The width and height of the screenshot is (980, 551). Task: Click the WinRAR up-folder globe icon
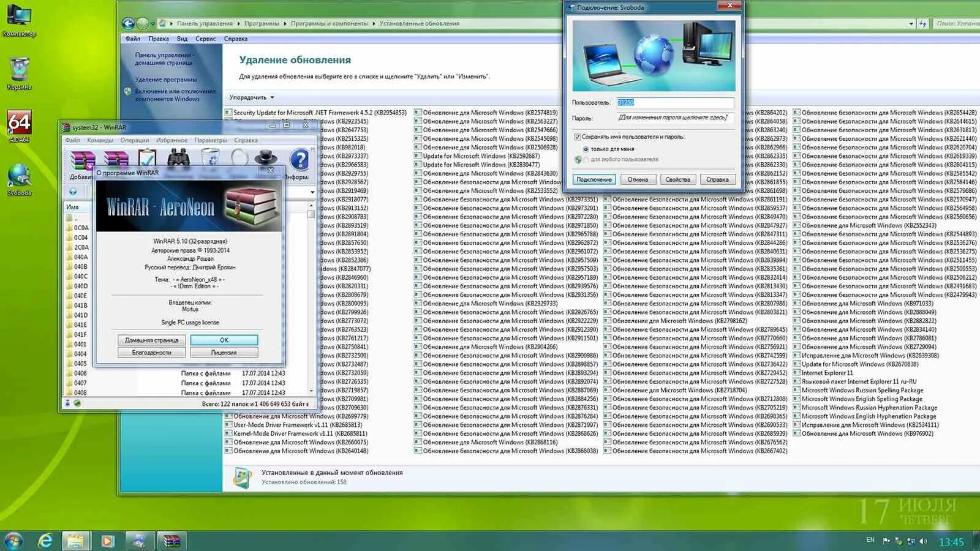[x=73, y=192]
